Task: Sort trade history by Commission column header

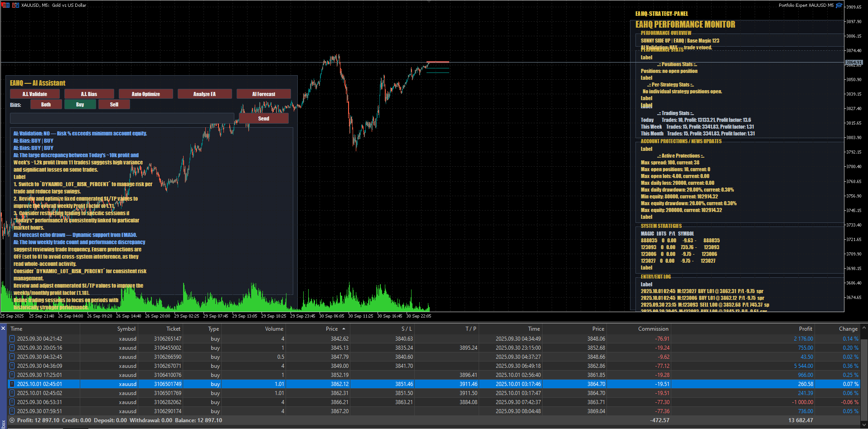Action: point(653,329)
